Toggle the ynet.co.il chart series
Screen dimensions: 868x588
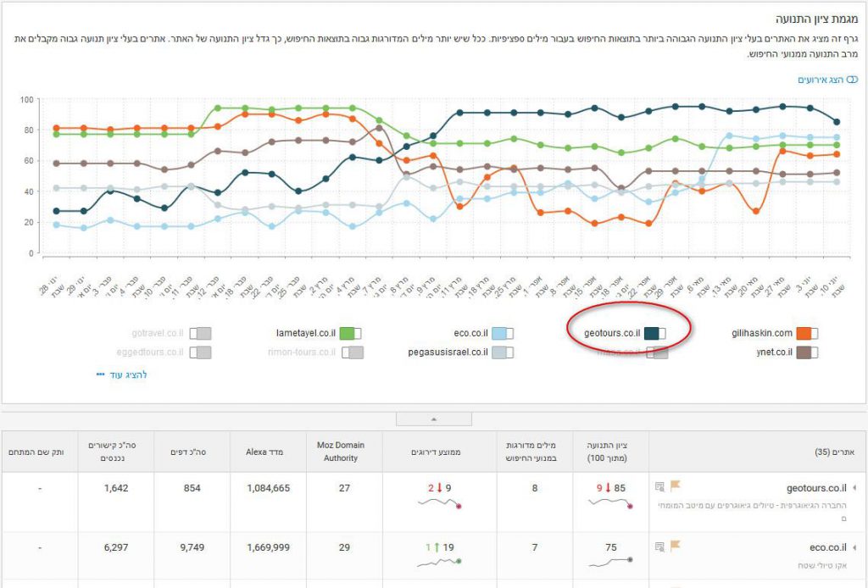pyautogui.click(x=807, y=352)
